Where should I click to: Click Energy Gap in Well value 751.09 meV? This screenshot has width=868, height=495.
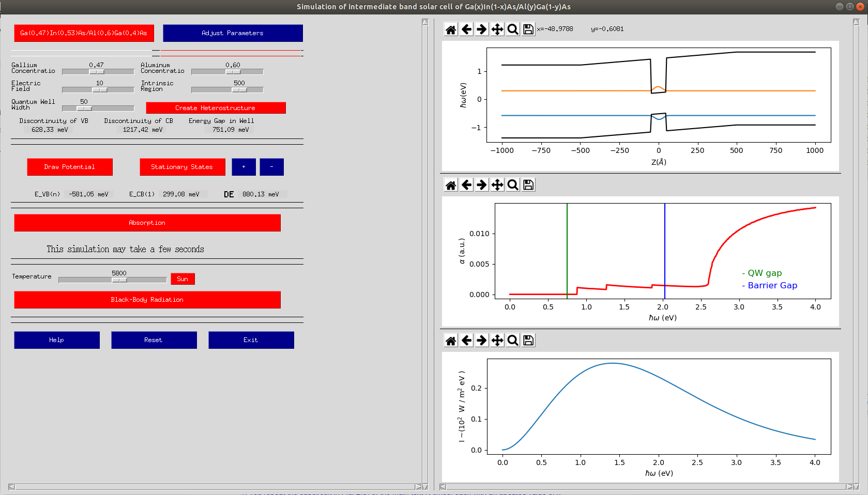pos(231,130)
